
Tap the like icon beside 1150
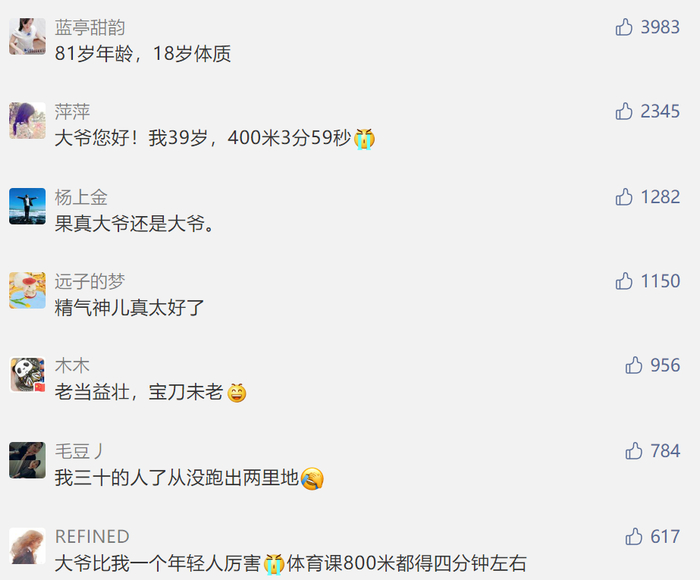(x=624, y=281)
